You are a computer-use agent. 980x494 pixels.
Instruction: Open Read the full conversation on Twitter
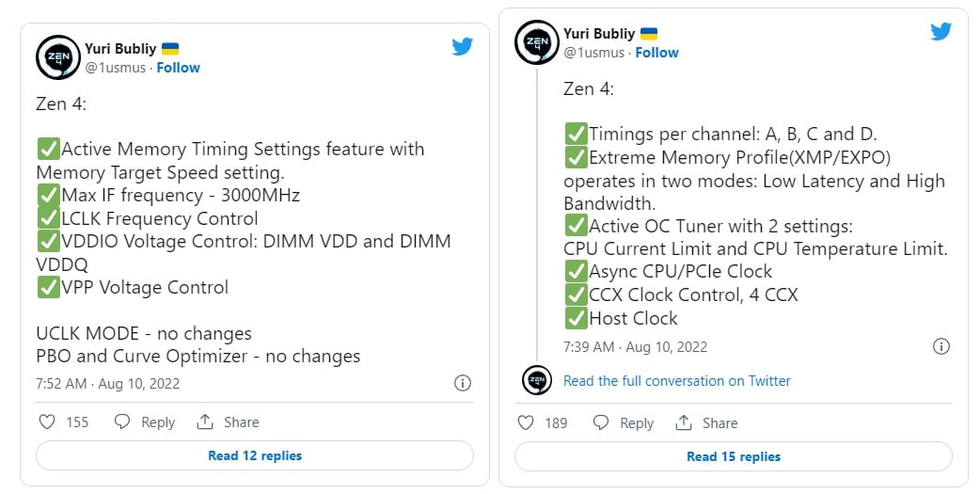click(676, 381)
